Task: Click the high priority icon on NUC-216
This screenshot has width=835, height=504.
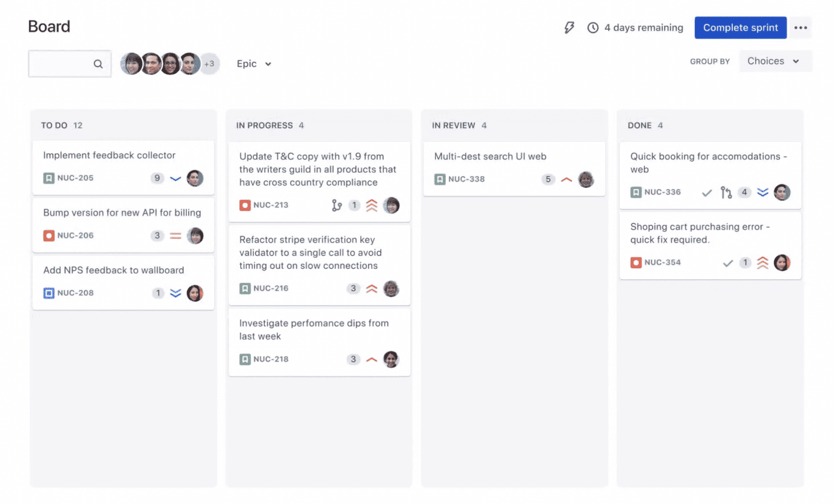Action: click(371, 288)
